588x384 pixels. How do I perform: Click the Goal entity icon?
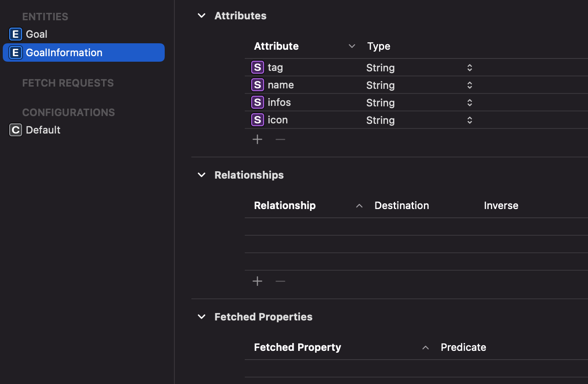(16, 34)
